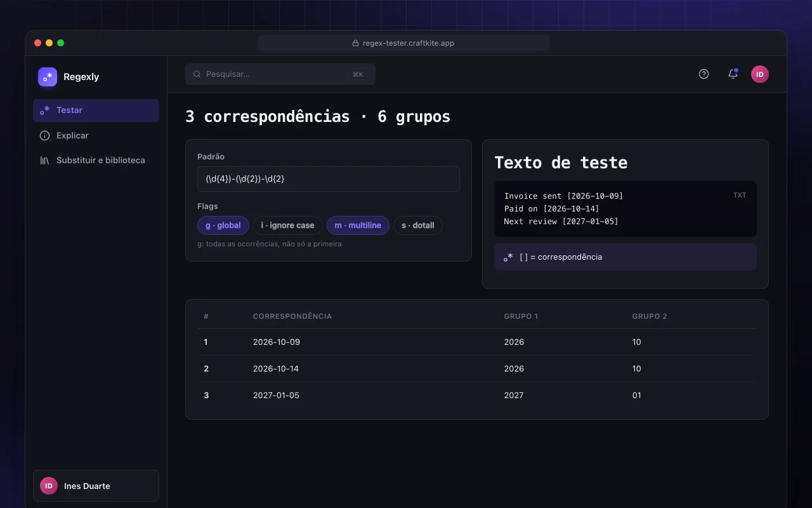Click the CORRESPONDÊNCIA column header
The image size is (812, 508).
point(292,316)
